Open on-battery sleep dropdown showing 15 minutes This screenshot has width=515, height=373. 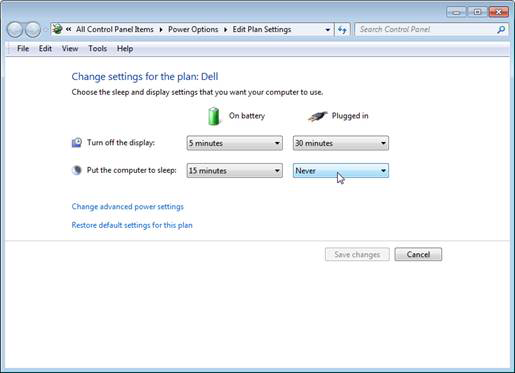tap(235, 171)
